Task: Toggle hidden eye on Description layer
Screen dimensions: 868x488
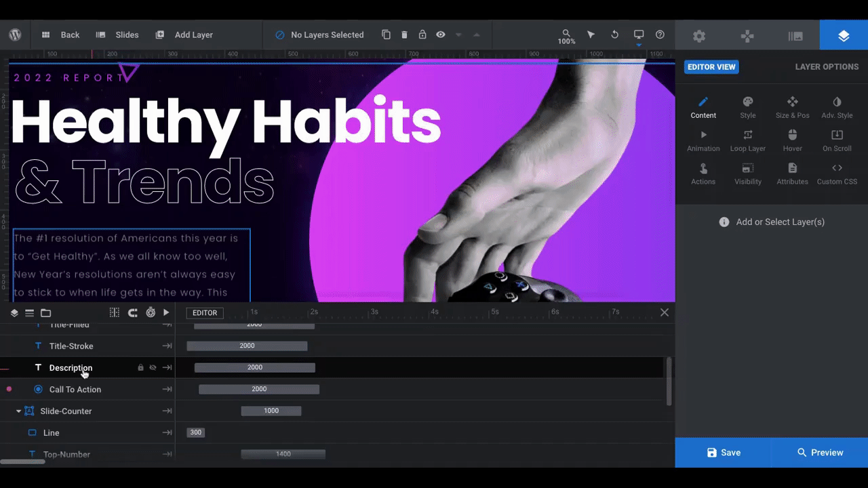Action: [153, 367]
